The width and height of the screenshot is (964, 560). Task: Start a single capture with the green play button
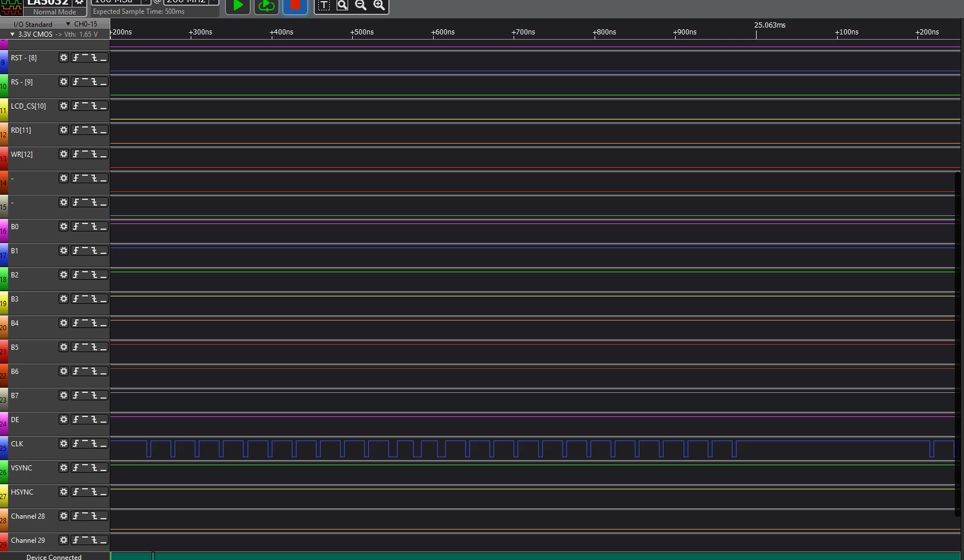238,6
